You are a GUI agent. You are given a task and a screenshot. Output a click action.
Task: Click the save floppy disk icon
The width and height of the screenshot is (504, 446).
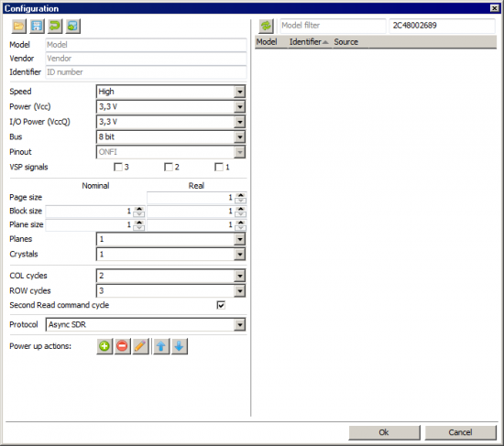[x=37, y=26]
